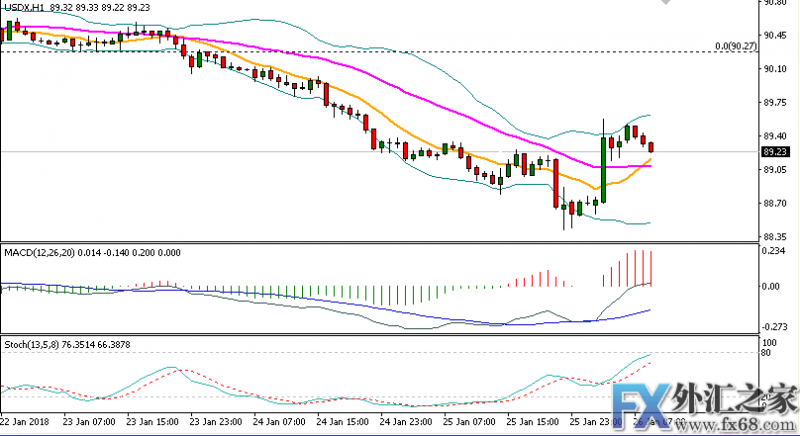Select the 23 Jan 07:00 time label
Screen dimensions: 800x436
[89, 422]
